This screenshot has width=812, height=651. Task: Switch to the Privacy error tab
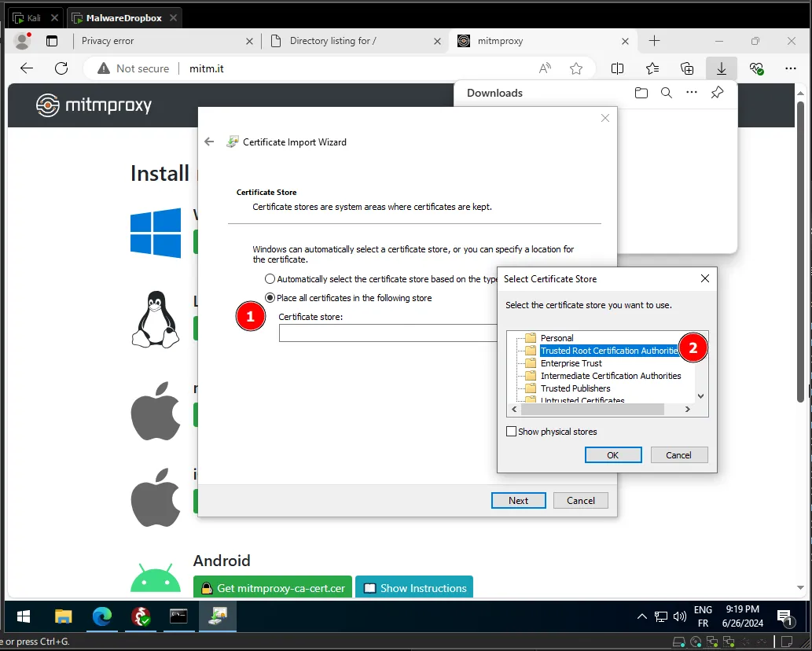tap(157, 41)
